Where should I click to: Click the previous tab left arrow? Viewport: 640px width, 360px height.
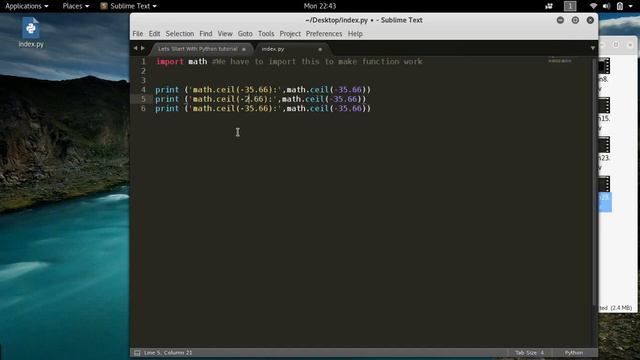pos(136,48)
